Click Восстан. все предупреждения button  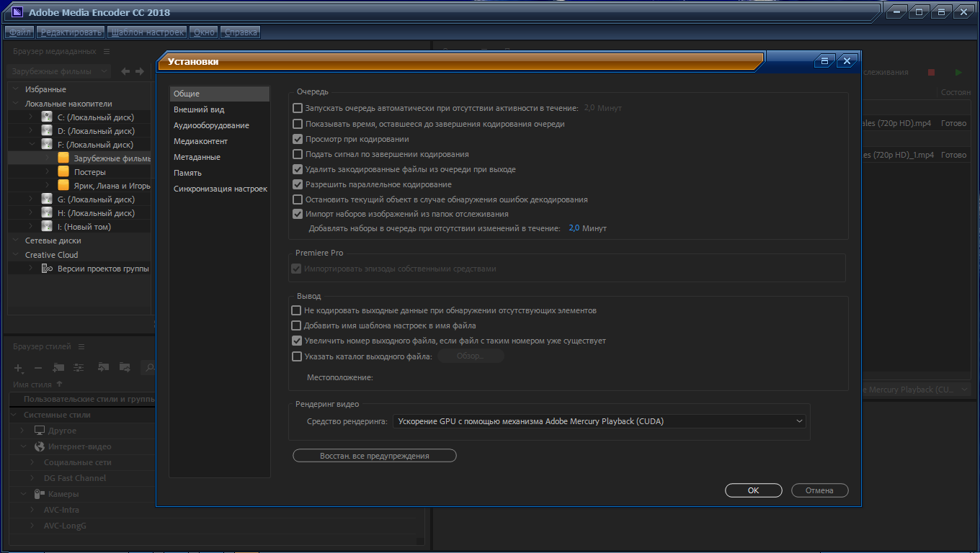(x=375, y=456)
